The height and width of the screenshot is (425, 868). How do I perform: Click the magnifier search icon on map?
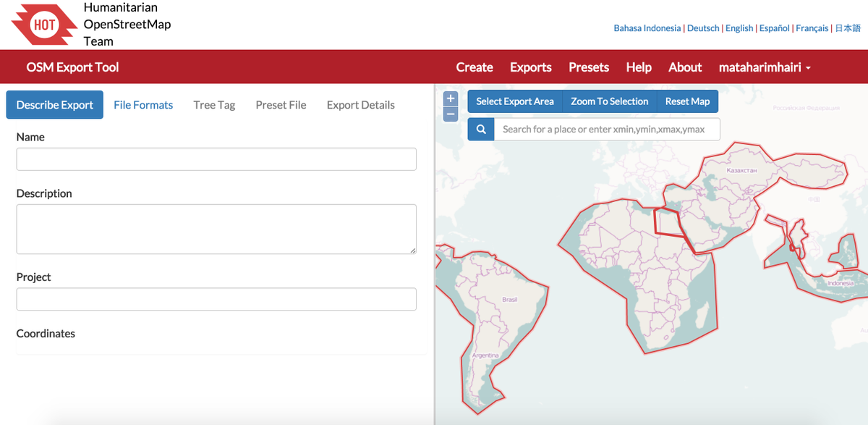point(481,129)
